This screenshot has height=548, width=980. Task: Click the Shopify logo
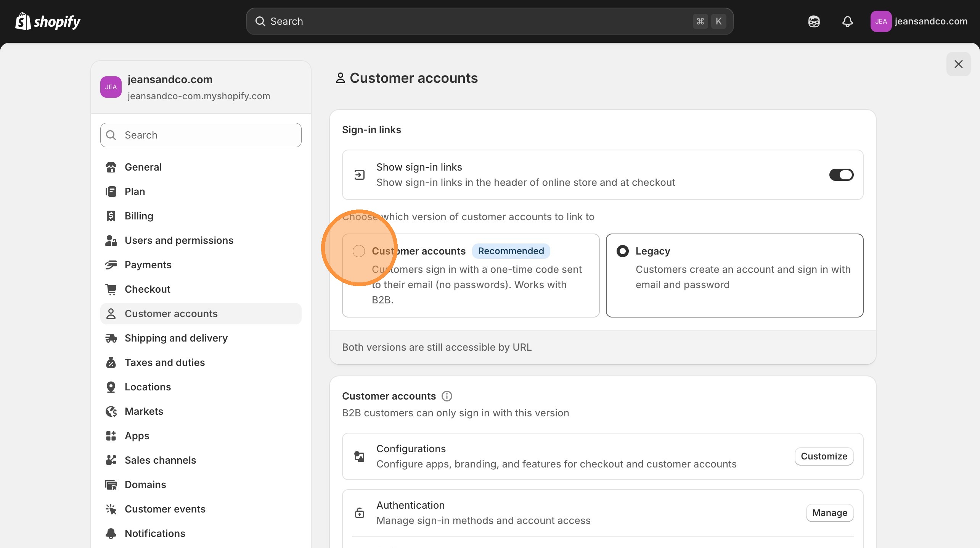click(x=47, y=21)
